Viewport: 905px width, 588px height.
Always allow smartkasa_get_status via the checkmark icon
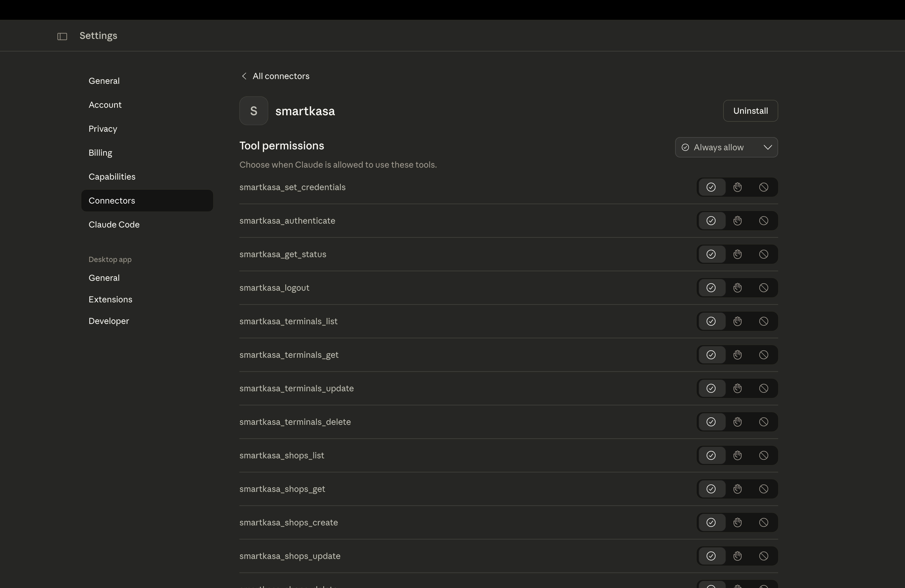[x=711, y=254]
